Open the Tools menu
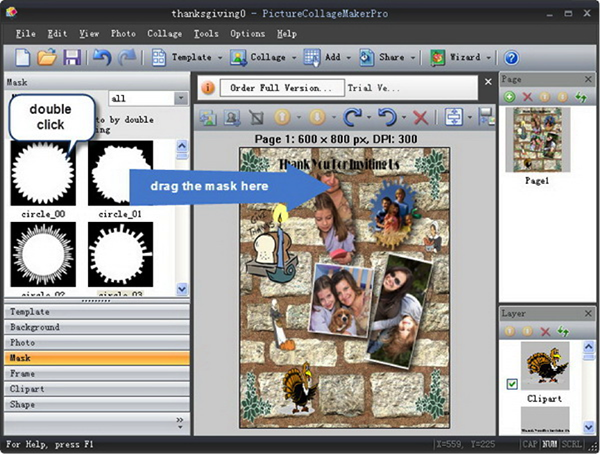600x454 pixels. tap(205, 33)
